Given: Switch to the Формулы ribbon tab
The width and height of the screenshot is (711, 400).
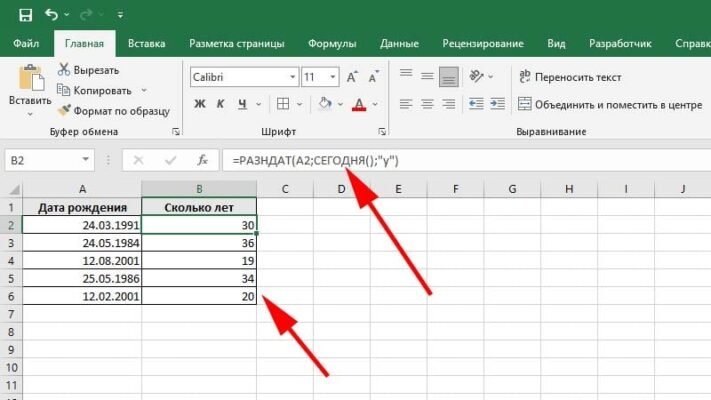Looking at the screenshot, I should pos(333,44).
